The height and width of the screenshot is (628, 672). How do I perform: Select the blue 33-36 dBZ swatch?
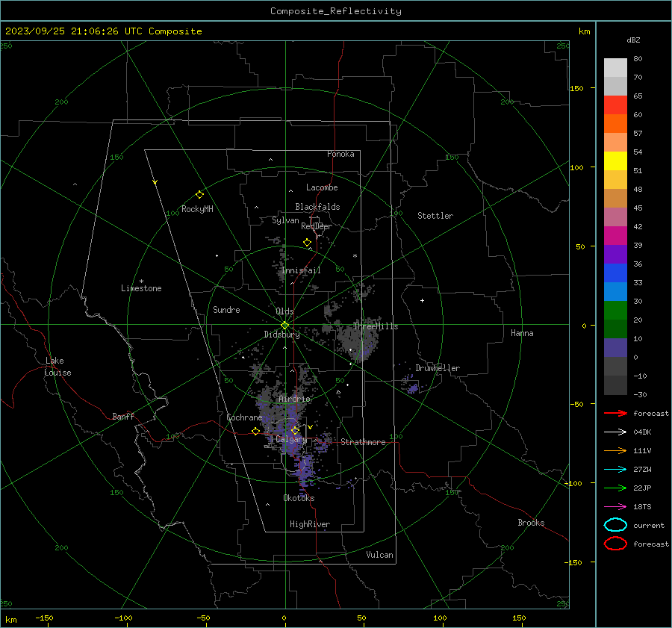pyautogui.click(x=615, y=273)
